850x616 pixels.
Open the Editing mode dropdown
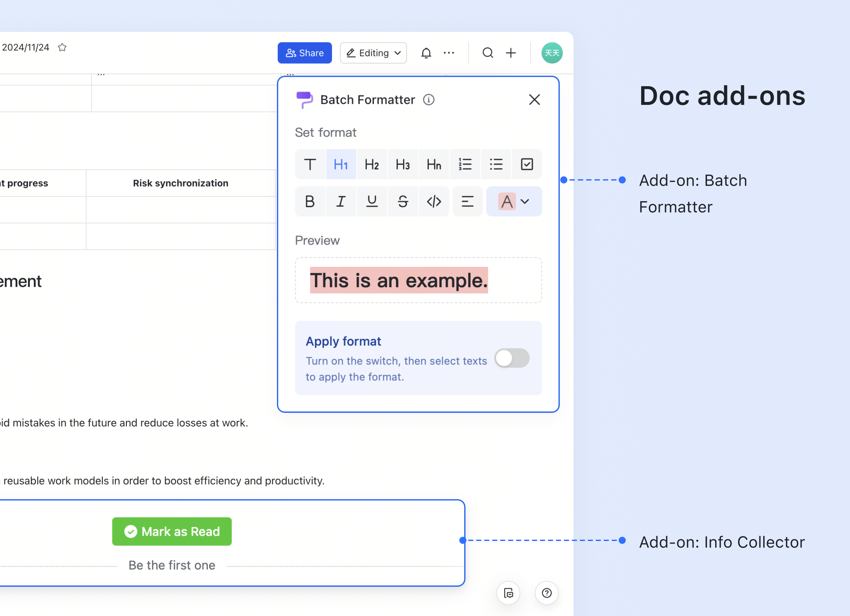pos(373,53)
